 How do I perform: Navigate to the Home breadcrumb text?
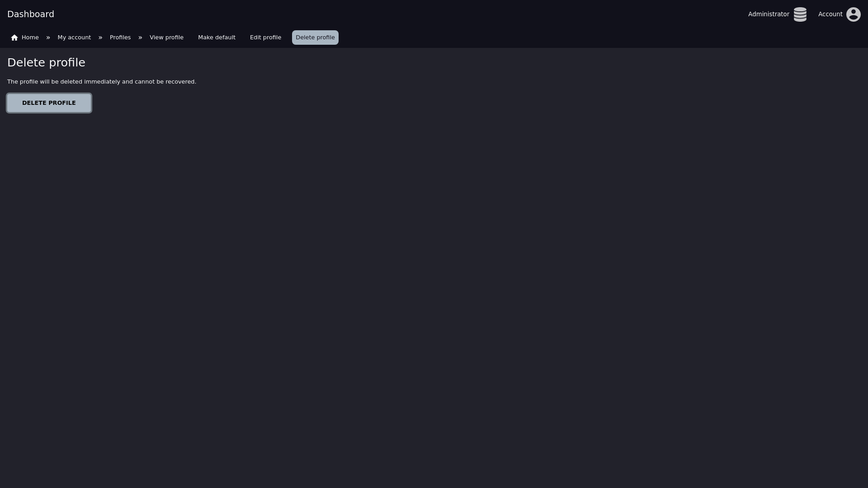[30, 38]
